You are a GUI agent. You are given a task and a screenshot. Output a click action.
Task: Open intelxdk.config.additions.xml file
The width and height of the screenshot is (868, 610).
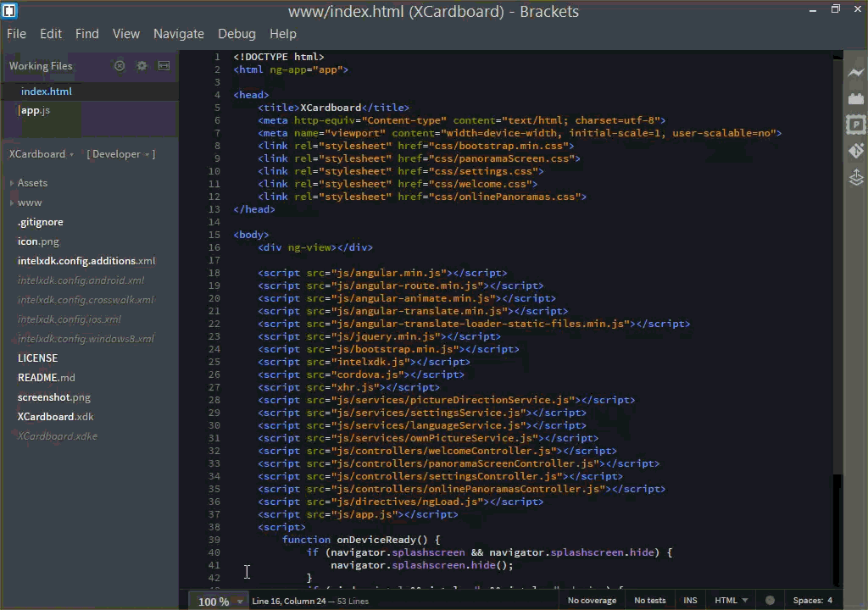click(x=86, y=261)
